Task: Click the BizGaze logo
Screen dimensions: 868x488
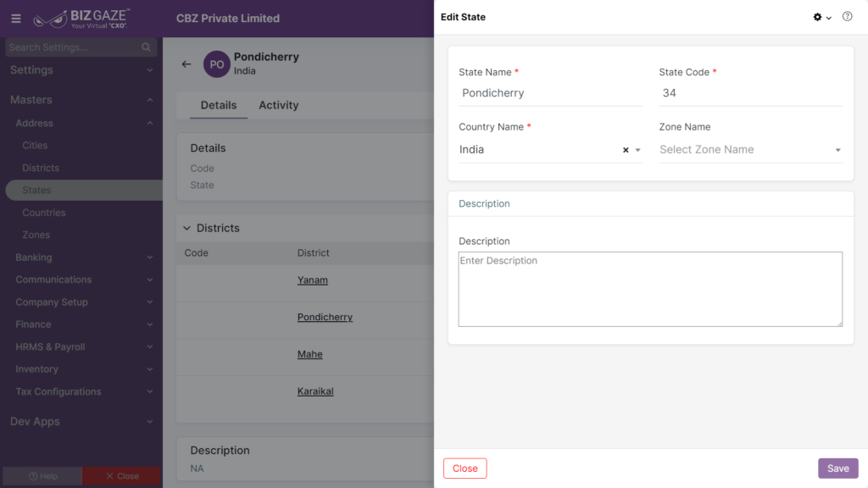Action: [81, 19]
